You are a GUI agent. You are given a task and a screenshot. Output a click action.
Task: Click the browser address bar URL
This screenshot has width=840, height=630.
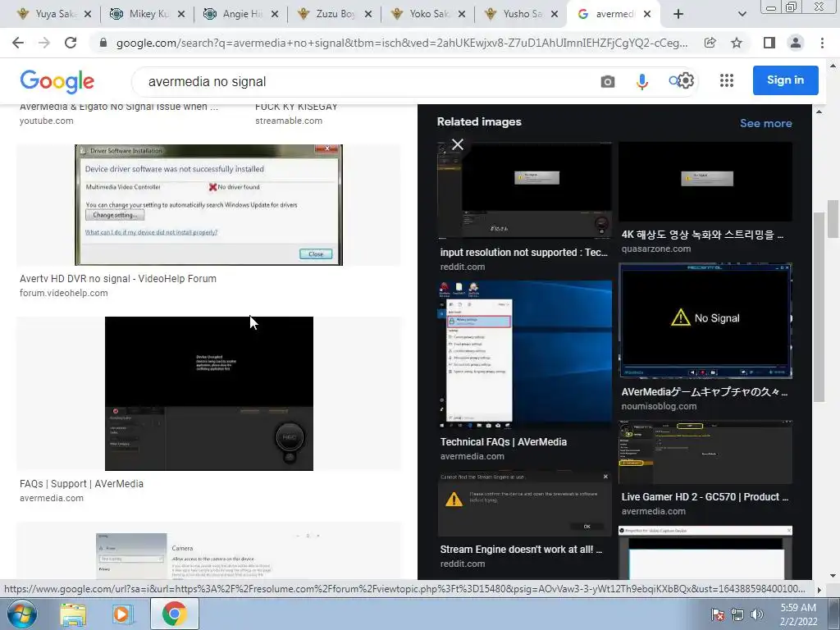point(402,43)
